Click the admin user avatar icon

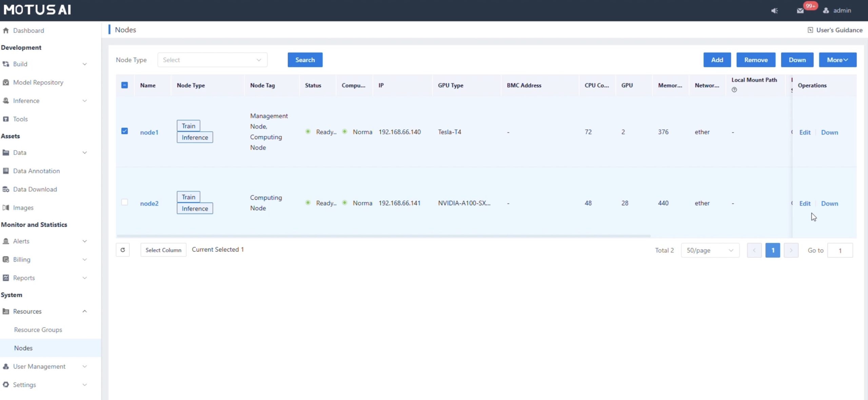point(826,11)
